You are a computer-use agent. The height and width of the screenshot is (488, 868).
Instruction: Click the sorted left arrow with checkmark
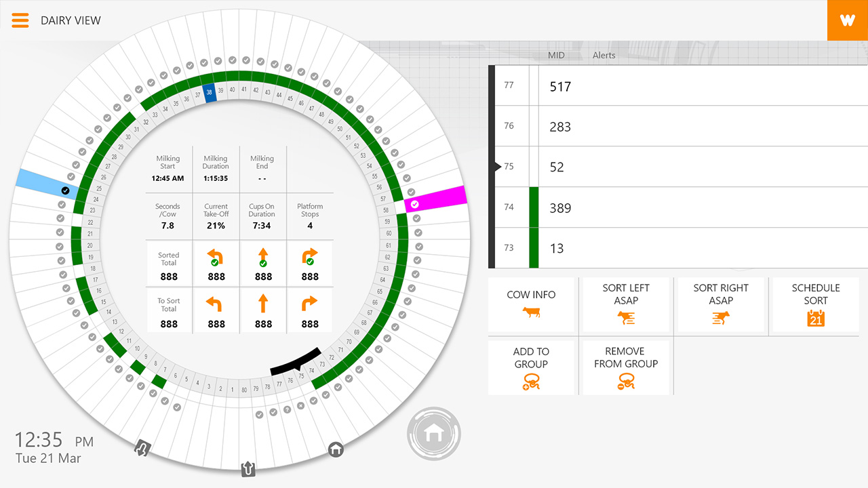[x=216, y=258]
